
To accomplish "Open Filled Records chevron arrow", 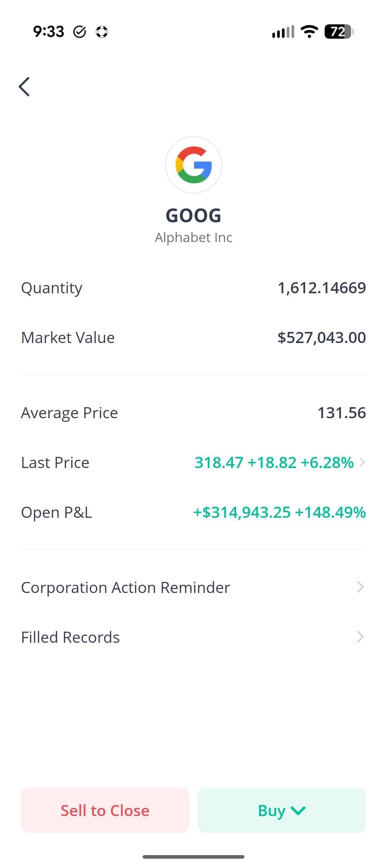I will pos(360,637).
